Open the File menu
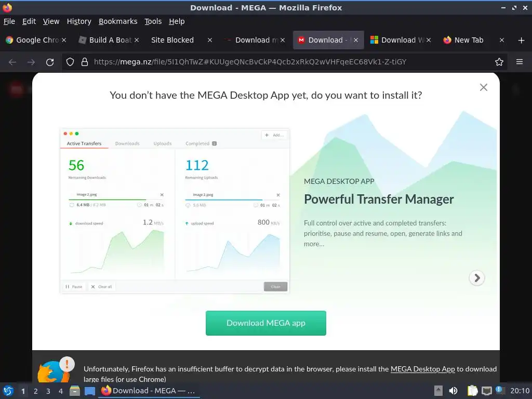The height and width of the screenshot is (399, 532). (9, 21)
